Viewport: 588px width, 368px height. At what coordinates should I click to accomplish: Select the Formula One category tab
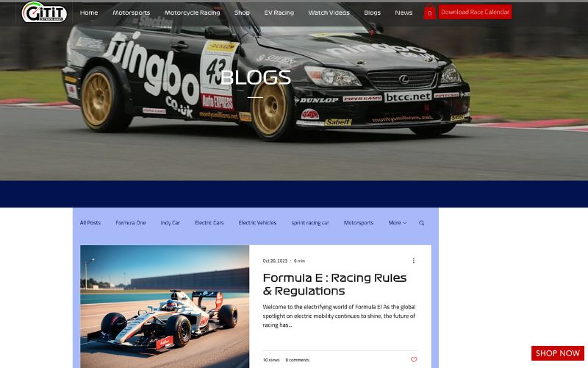coord(131,223)
